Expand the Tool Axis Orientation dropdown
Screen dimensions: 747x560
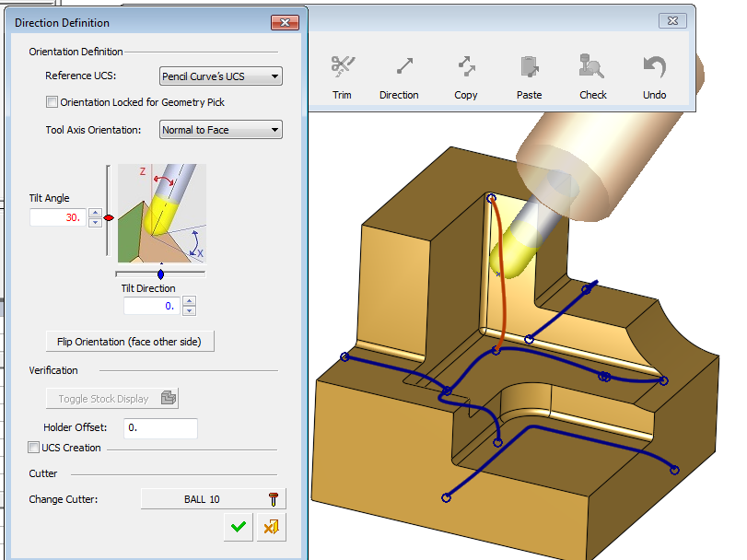tap(221, 130)
